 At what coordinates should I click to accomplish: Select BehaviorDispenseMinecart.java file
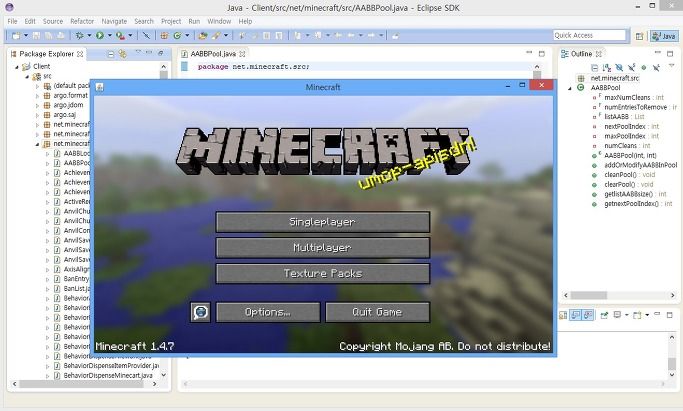[x=108, y=375]
